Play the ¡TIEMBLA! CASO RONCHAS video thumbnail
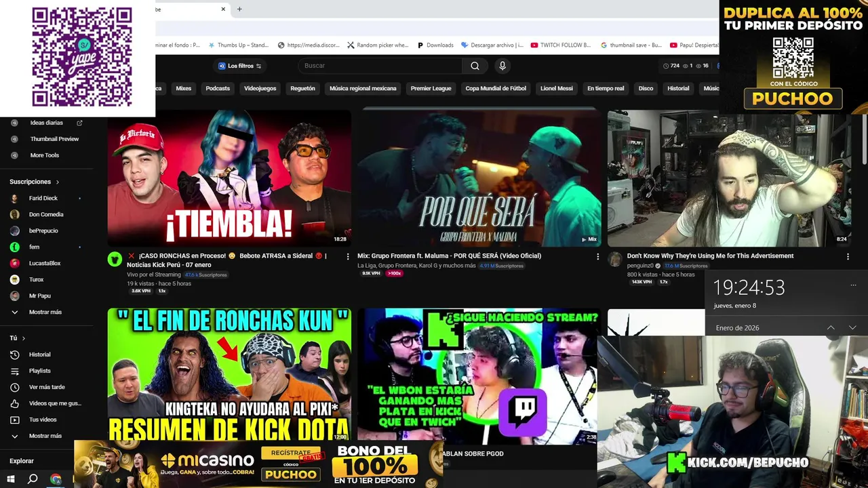The width and height of the screenshot is (868, 488). [229, 178]
